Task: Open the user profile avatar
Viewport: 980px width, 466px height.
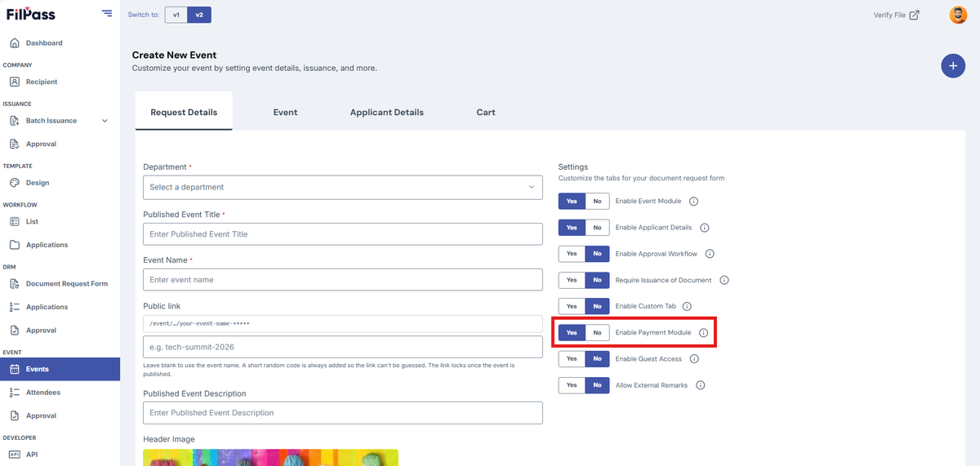Action: click(958, 15)
